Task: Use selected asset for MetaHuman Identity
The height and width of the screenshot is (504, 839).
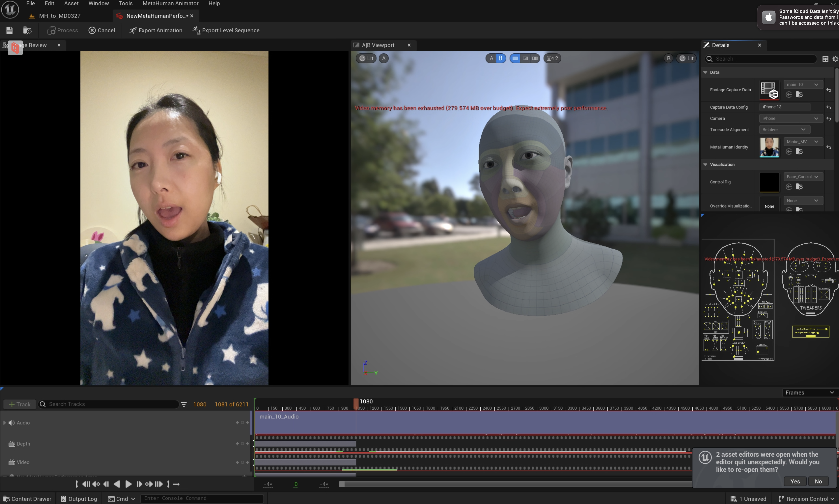Action: click(789, 151)
